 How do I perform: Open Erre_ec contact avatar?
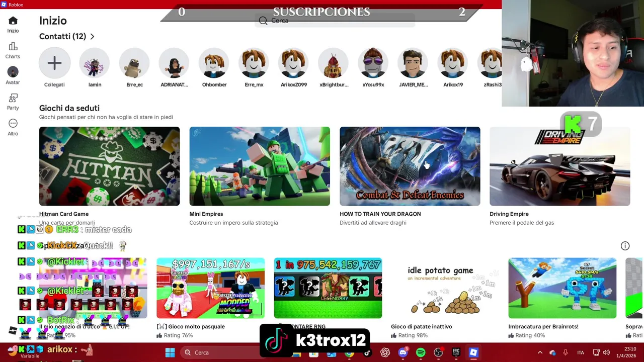point(134,63)
